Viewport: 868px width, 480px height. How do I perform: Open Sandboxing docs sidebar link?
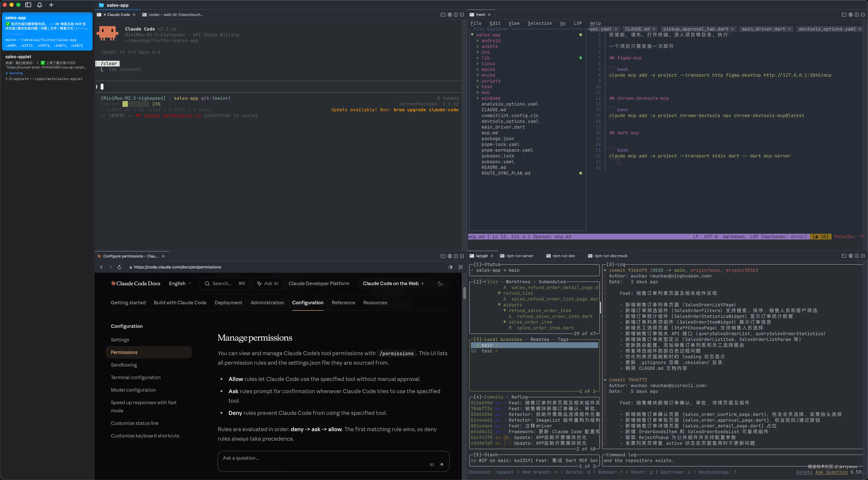click(x=124, y=365)
